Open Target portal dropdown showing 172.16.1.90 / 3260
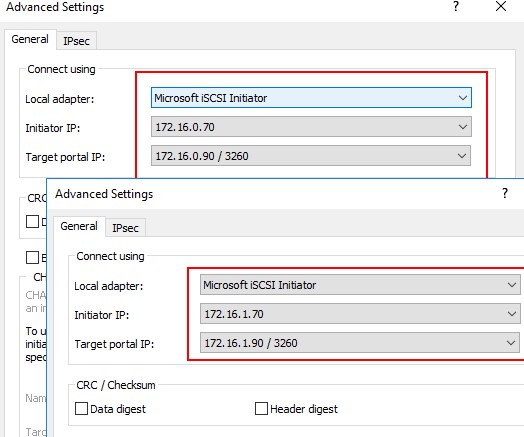This screenshot has width=524, height=437. 360,342
